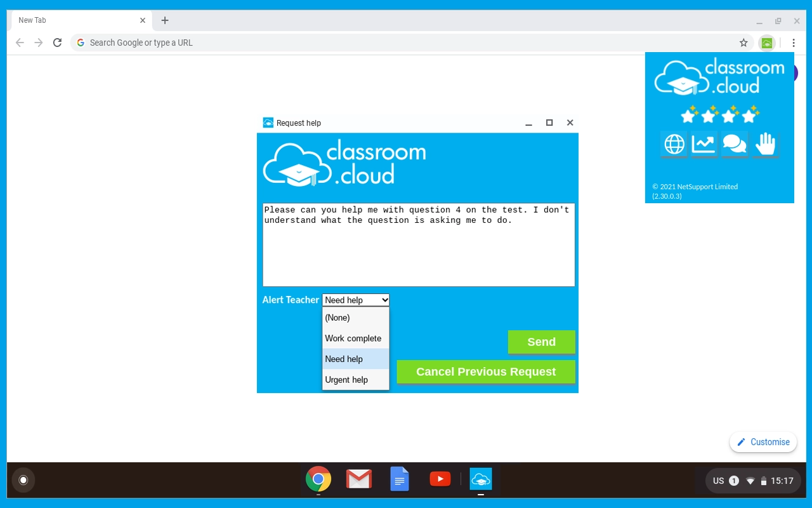Select (None) from alert list
The image size is (812, 508).
[x=355, y=317]
